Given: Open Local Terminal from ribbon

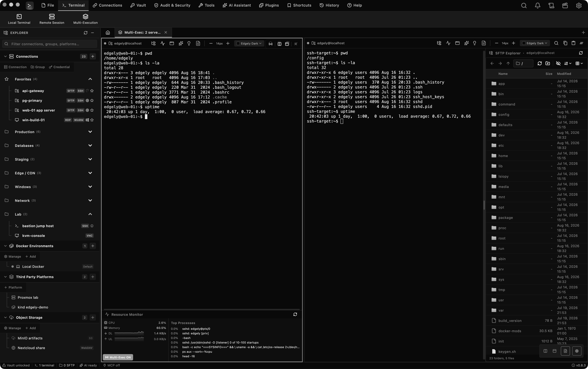Looking at the screenshot, I should (19, 19).
